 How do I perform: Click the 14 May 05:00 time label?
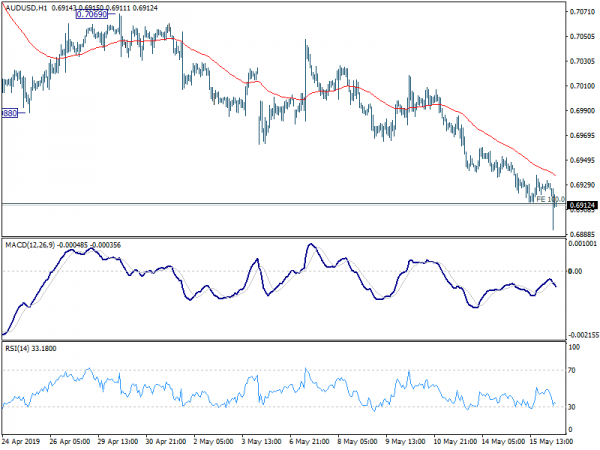502,442
